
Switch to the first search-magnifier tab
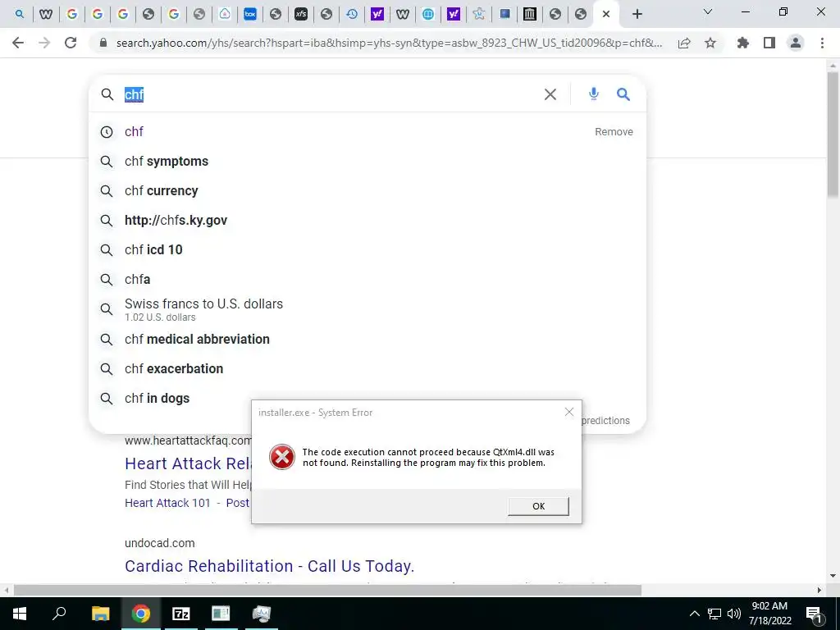point(20,14)
